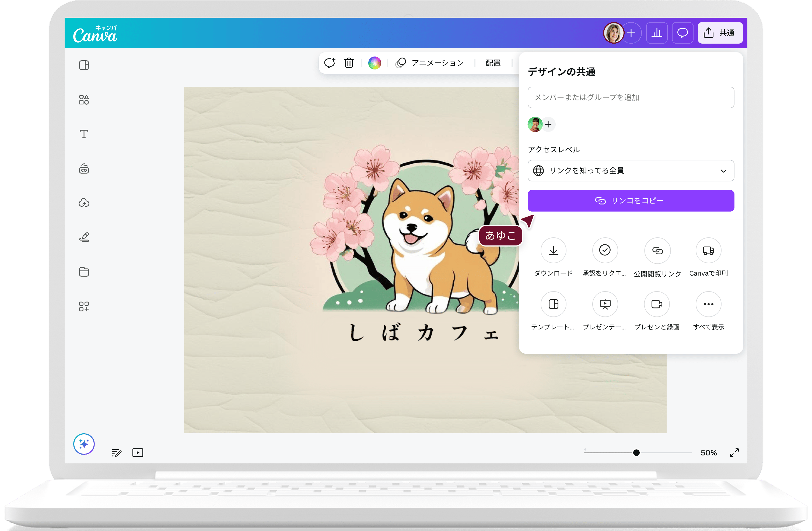Screen dimensions: 812x531
Task: Open the comments speech bubble icon
Action: (682, 33)
